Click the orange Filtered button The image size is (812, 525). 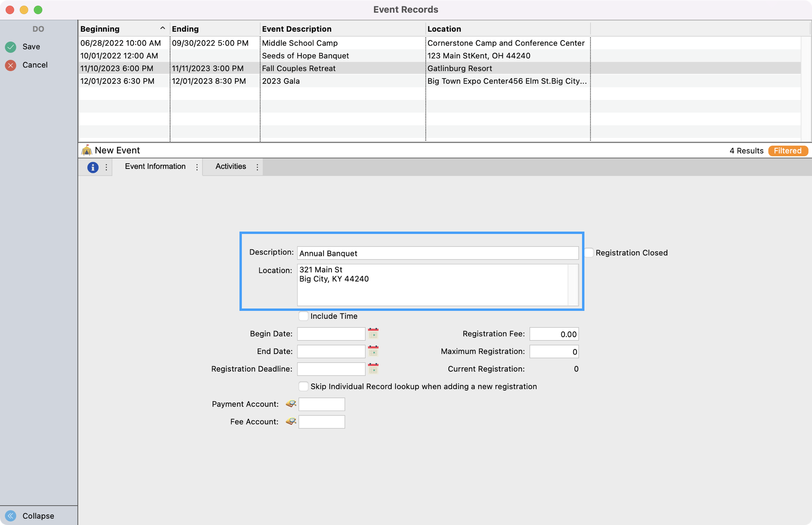point(787,151)
